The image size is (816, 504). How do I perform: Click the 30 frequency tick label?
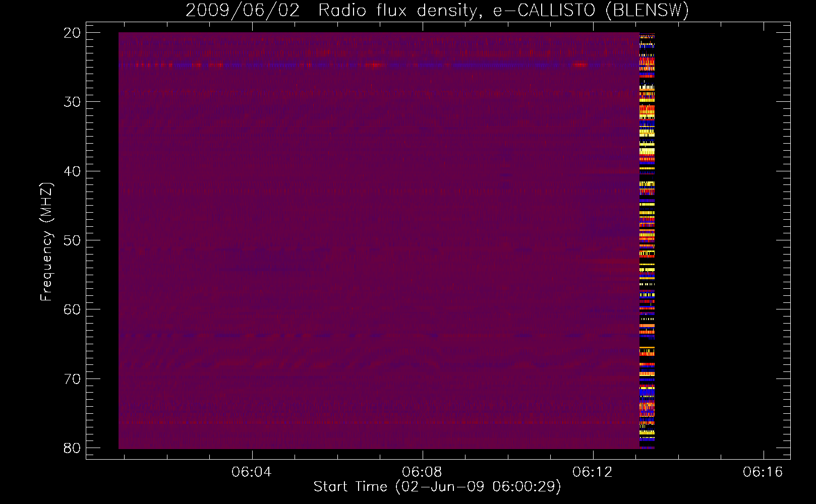(72, 102)
